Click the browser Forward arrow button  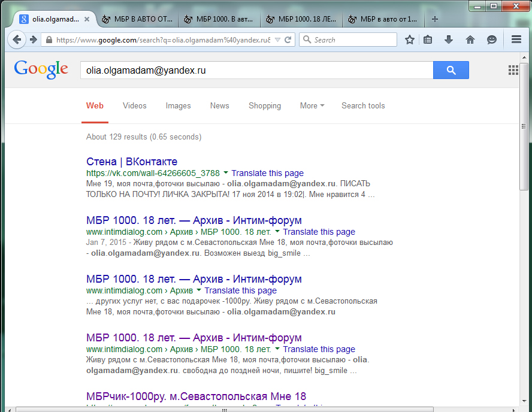34,40
